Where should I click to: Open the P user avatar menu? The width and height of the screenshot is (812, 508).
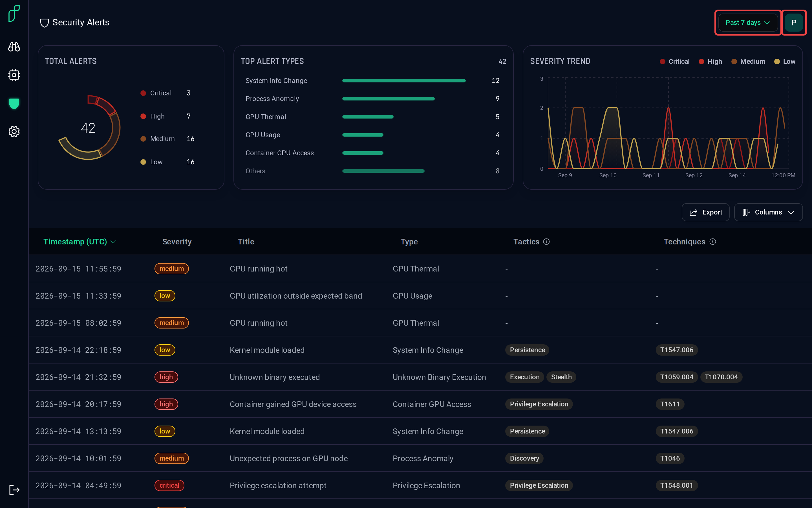[794, 23]
